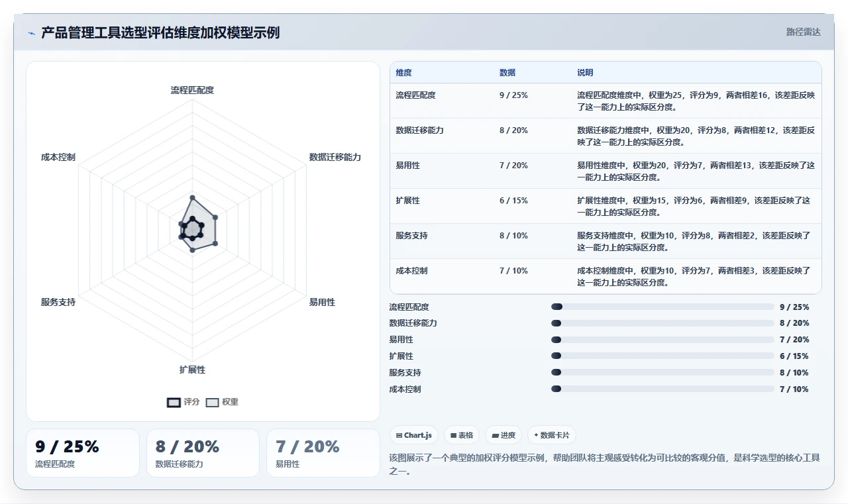Click the 流程匹配度 radar axis label
Viewport: 848px width, 504px height.
click(192, 90)
